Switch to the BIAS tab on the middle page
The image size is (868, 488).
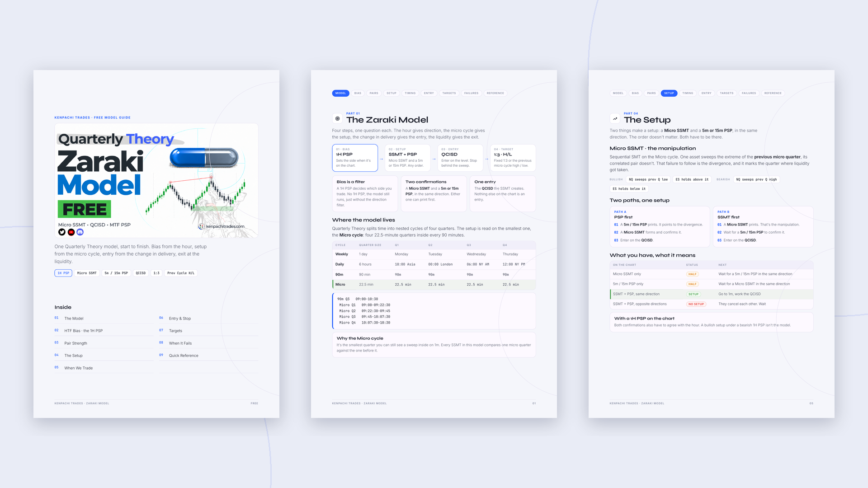coord(358,93)
